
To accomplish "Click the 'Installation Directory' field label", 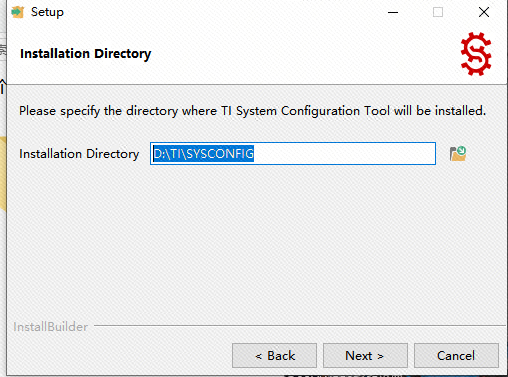I will coord(79,154).
